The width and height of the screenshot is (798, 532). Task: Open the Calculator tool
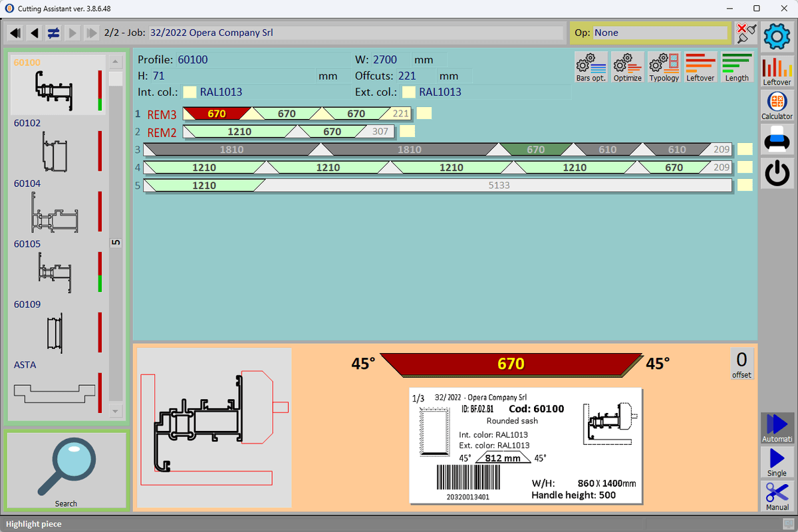[x=777, y=106]
